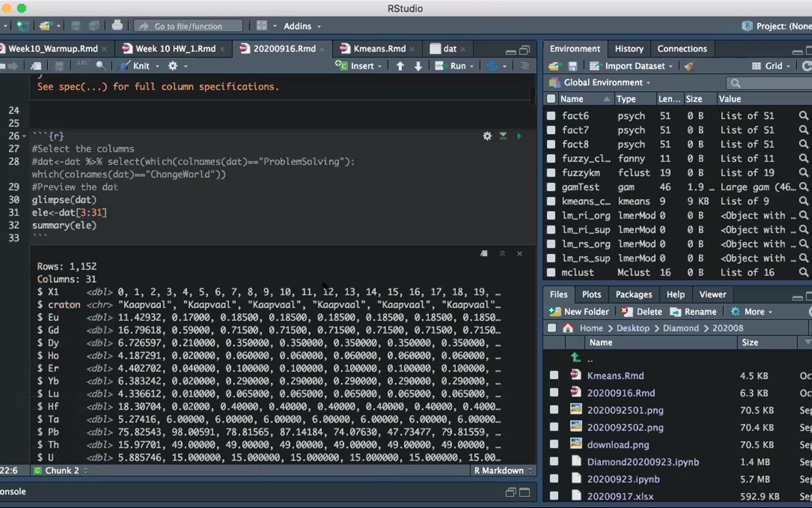Check the lm_ri_org object checkbox
Screen dimensions: 812x508
pos(551,215)
